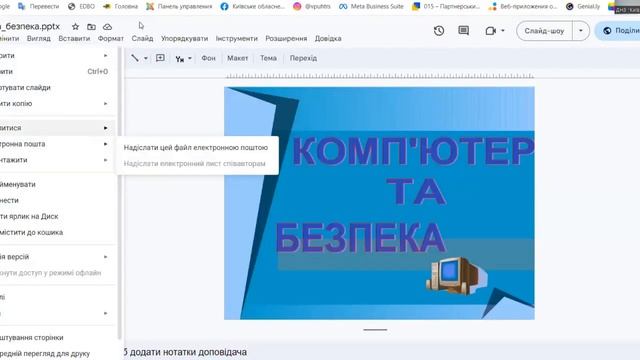The width and height of the screenshot is (640, 360).
Task: Open the Інструменти menu
Action: (237, 38)
